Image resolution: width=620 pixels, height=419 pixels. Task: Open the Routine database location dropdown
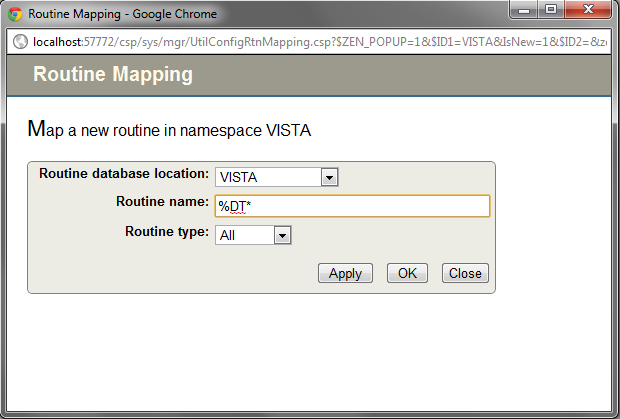[x=277, y=177]
